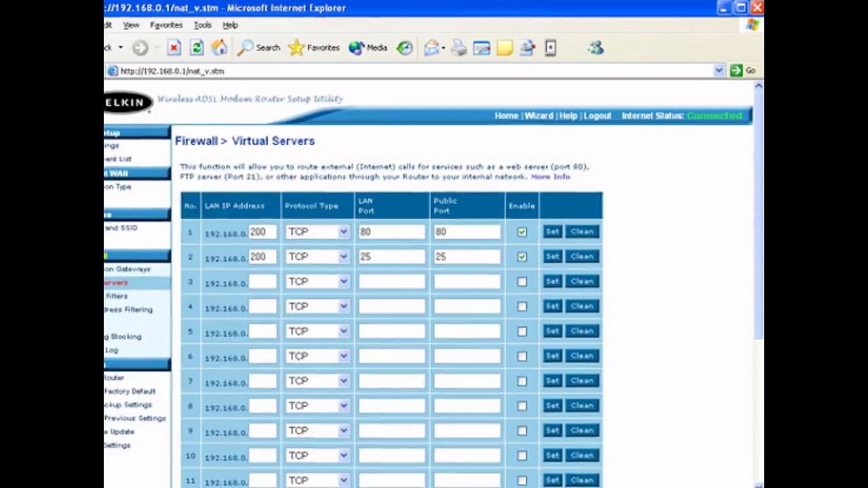Open the Search magnifier in the toolbar

pos(258,47)
